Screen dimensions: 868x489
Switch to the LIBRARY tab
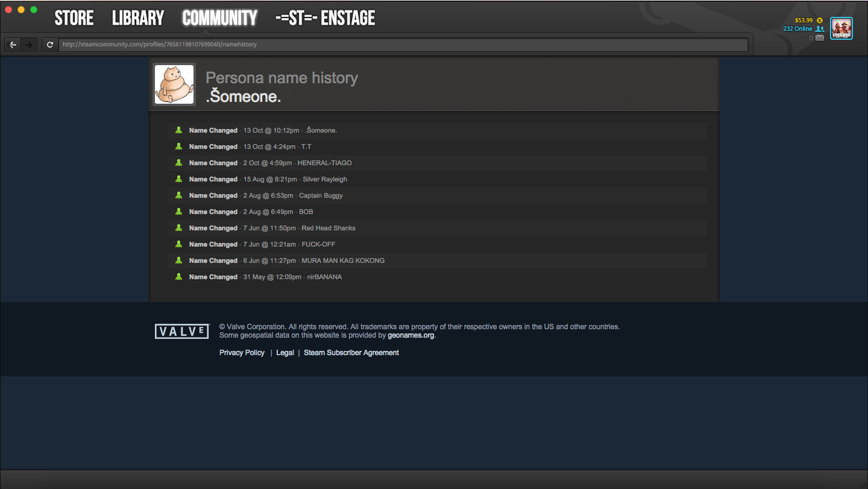(138, 18)
